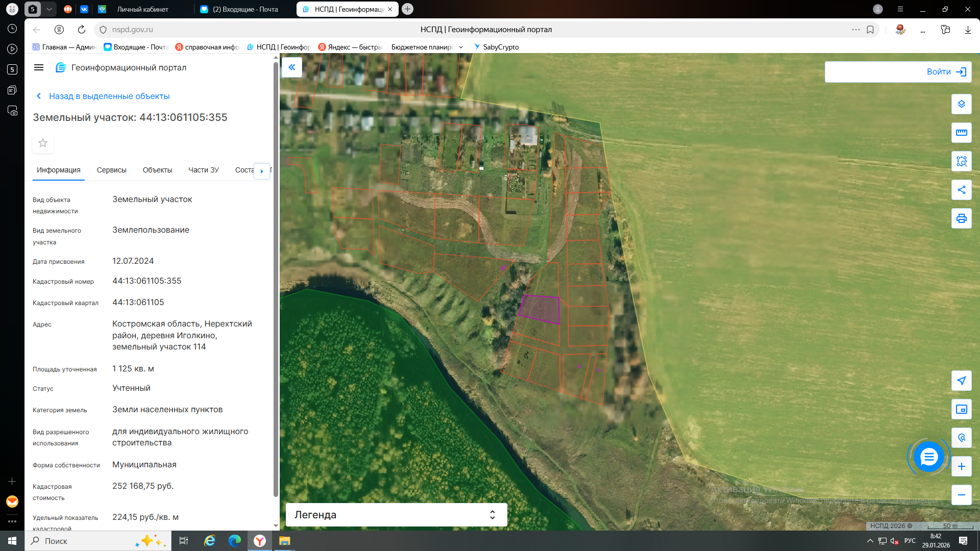Open the Windows Start menu
The image size is (980, 551).
coord(12,541)
